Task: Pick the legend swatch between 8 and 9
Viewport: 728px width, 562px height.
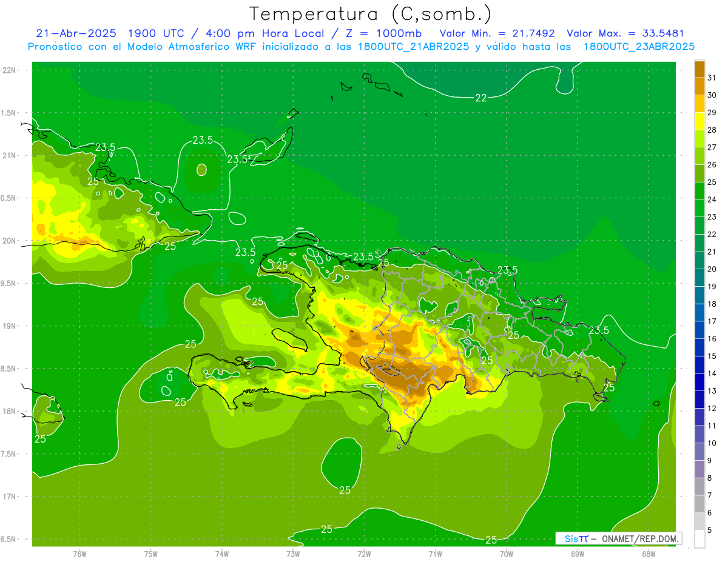Action: [699, 469]
